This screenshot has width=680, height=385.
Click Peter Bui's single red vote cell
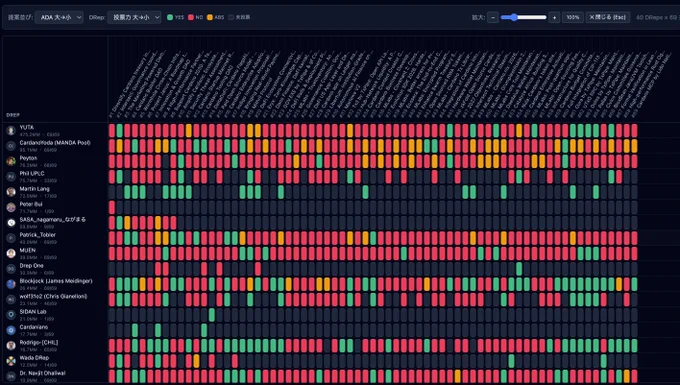pyautogui.click(x=112, y=207)
